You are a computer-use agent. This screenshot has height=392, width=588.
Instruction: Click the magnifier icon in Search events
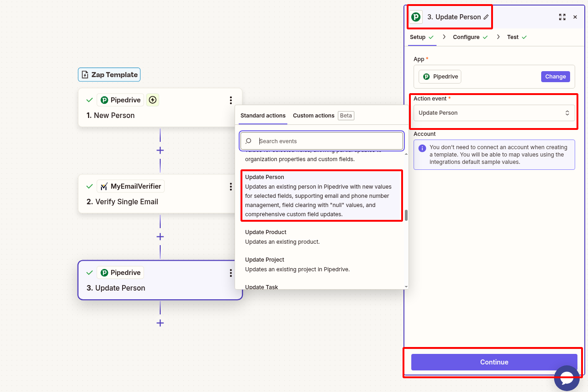(248, 141)
